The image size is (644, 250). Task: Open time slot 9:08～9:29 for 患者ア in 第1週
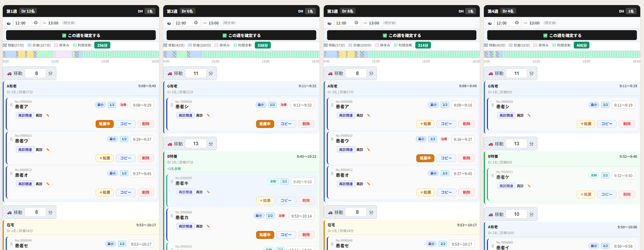142,105
